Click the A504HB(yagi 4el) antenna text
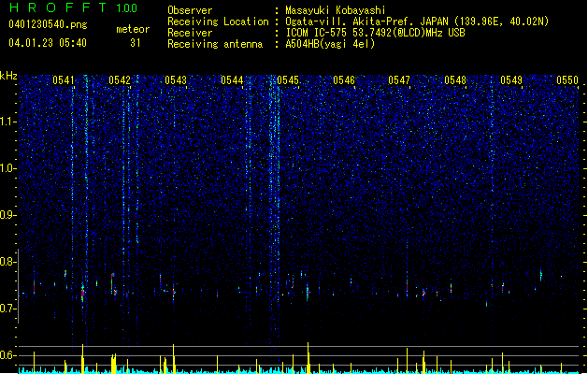The image size is (588, 374). [330, 44]
